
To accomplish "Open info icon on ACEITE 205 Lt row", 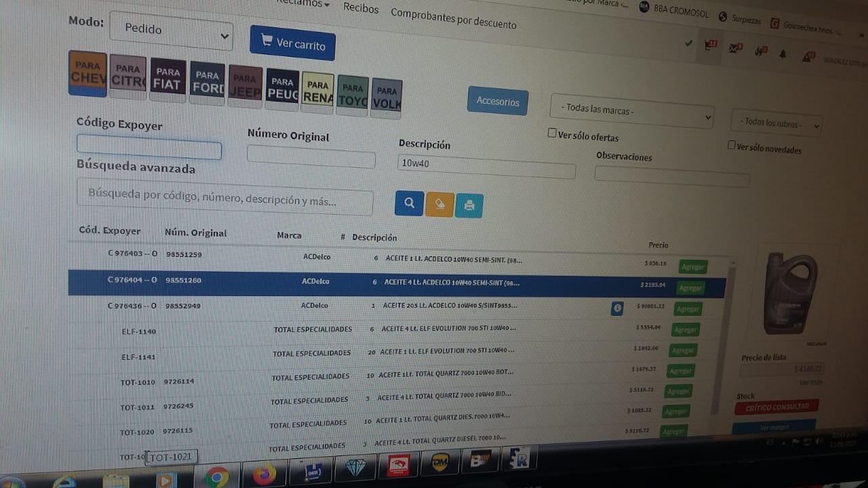I will (x=617, y=308).
